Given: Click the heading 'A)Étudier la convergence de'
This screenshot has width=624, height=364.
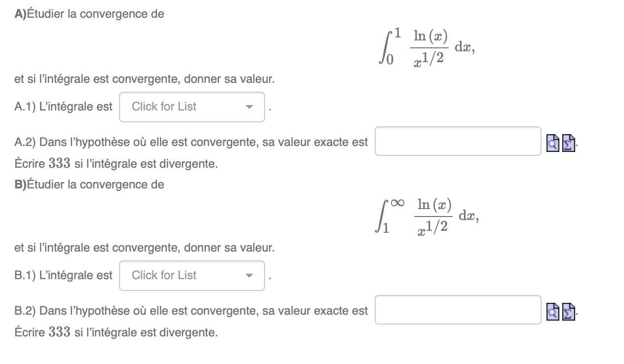Looking at the screenshot, I should click(89, 14).
